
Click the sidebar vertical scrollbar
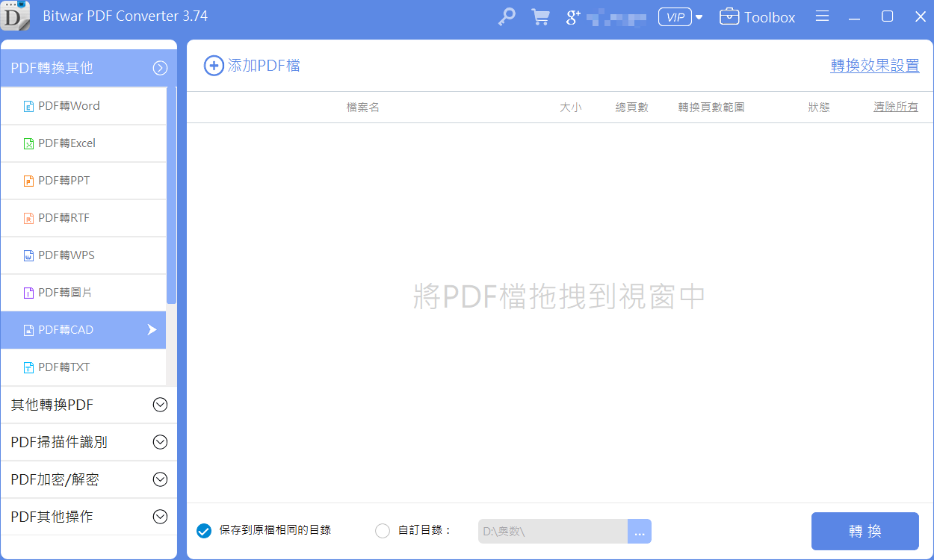(171, 196)
